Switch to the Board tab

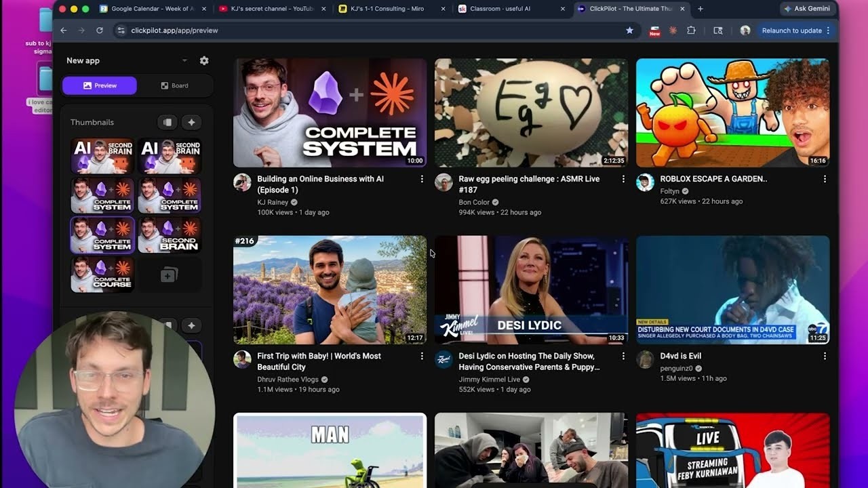pyautogui.click(x=174, y=85)
